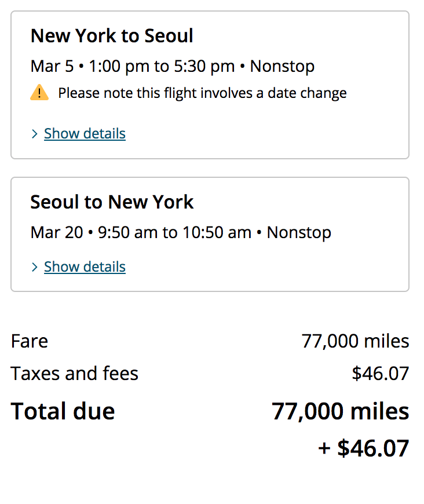Open Show details link for return flight

coord(85,267)
